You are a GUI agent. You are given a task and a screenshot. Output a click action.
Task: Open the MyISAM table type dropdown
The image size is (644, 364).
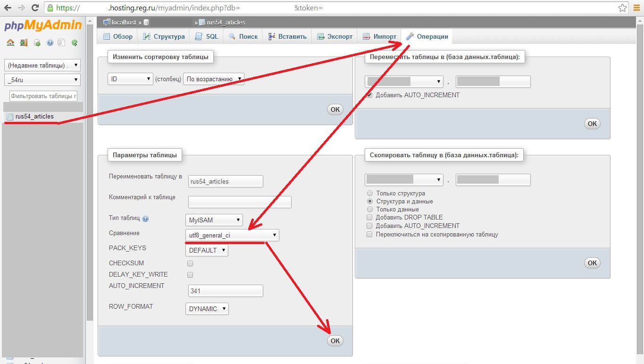(214, 220)
